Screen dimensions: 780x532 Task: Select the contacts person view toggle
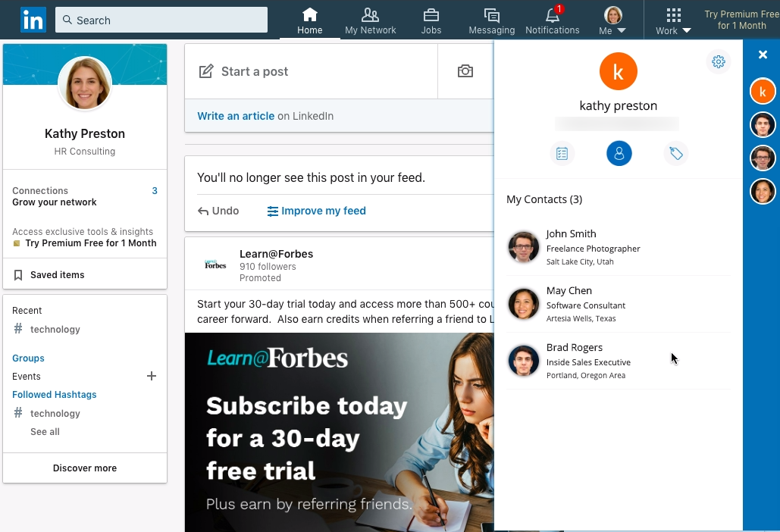point(619,153)
